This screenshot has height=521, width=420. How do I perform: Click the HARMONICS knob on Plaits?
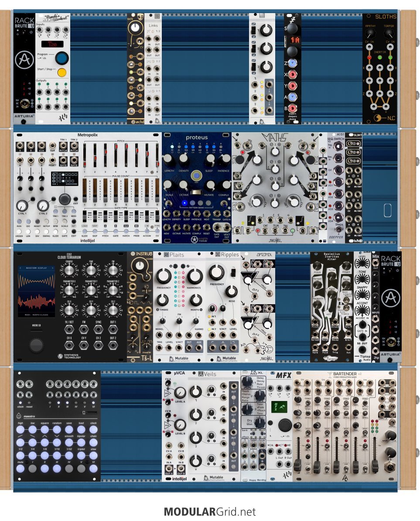(x=194, y=276)
